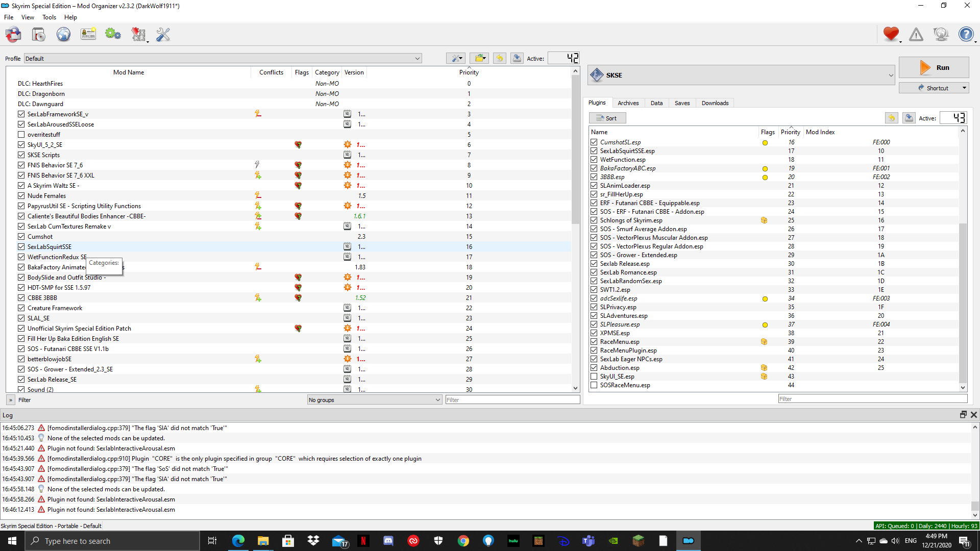Click the plugin list vertical scrollbar thumb
980x551 pixels.
point(963,303)
